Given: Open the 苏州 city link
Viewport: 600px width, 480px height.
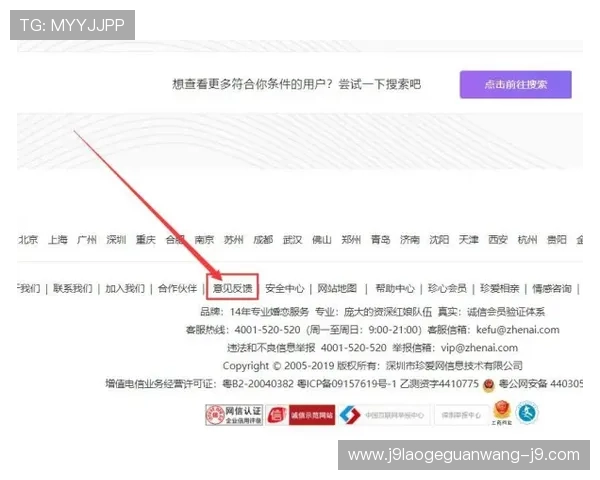Looking at the screenshot, I should (234, 240).
